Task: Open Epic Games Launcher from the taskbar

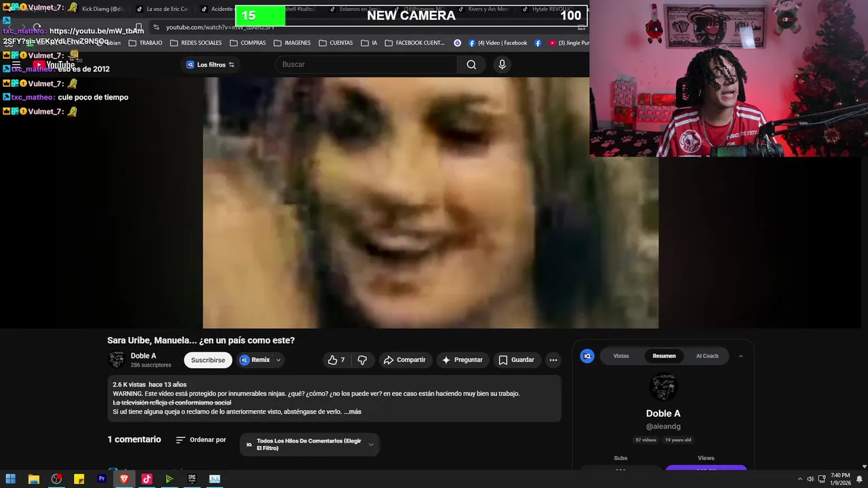Action: (192, 479)
